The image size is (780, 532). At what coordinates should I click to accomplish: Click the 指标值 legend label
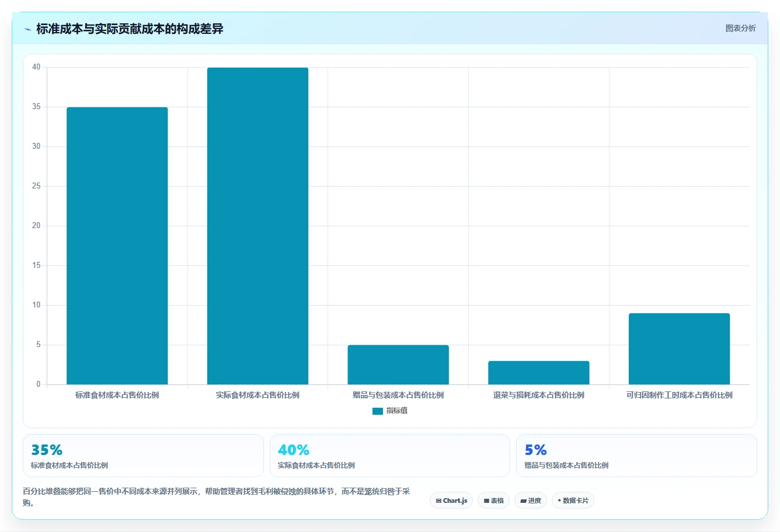point(397,411)
